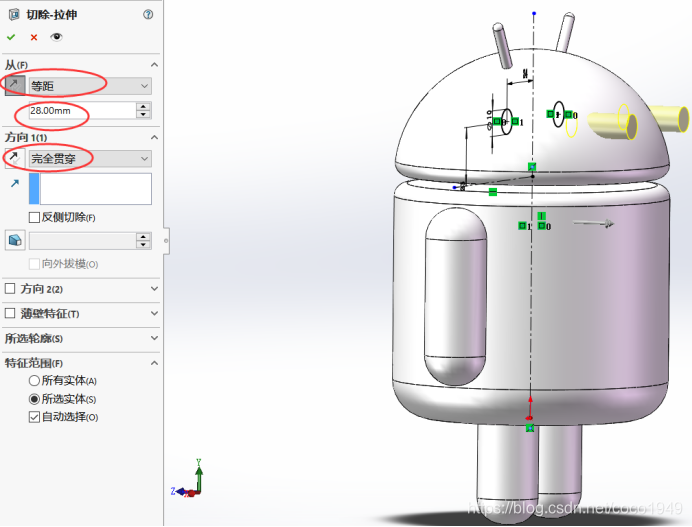The height and width of the screenshot is (527, 692).
Task: Reverse the offset direction in 从 section
Action: pyautogui.click(x=15, y=85)
